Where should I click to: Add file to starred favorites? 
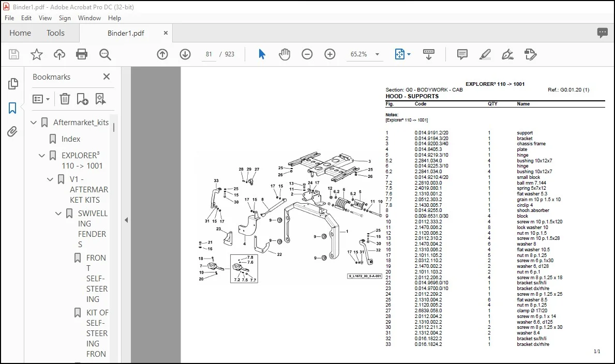tap(37, 54)
